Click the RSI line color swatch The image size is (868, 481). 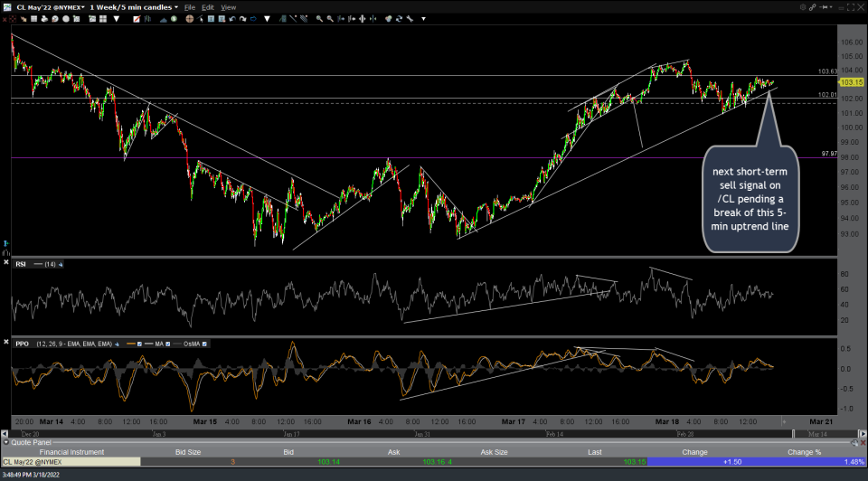pyautogui.click(x=38, y=265)
